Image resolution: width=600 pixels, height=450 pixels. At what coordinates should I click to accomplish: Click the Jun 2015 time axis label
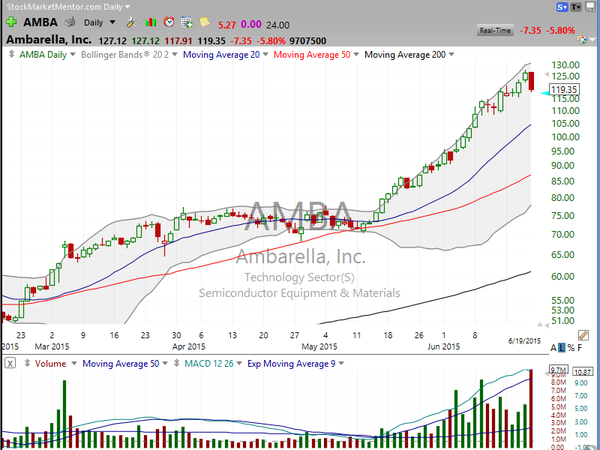(443, 347)
